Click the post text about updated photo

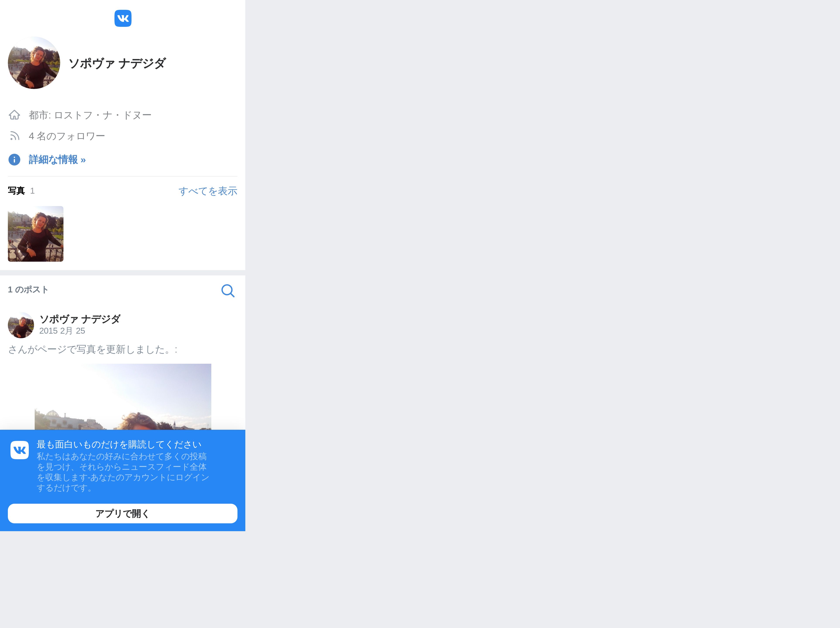[93, 349]
